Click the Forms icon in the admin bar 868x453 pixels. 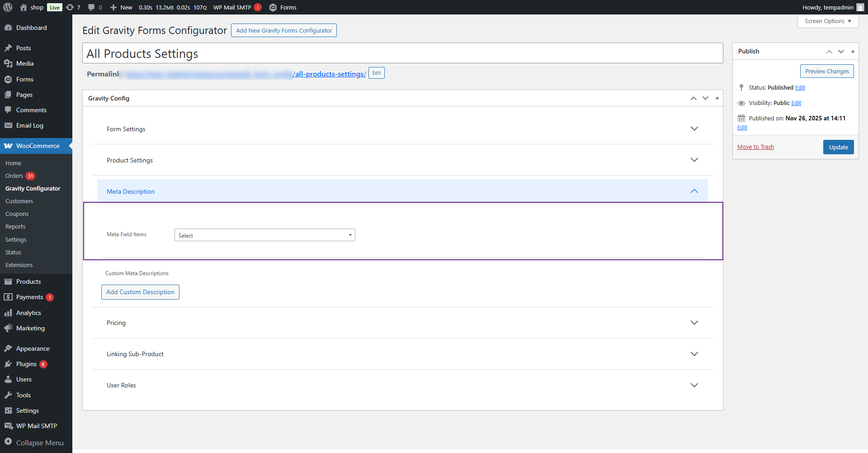tap(273, 7)
